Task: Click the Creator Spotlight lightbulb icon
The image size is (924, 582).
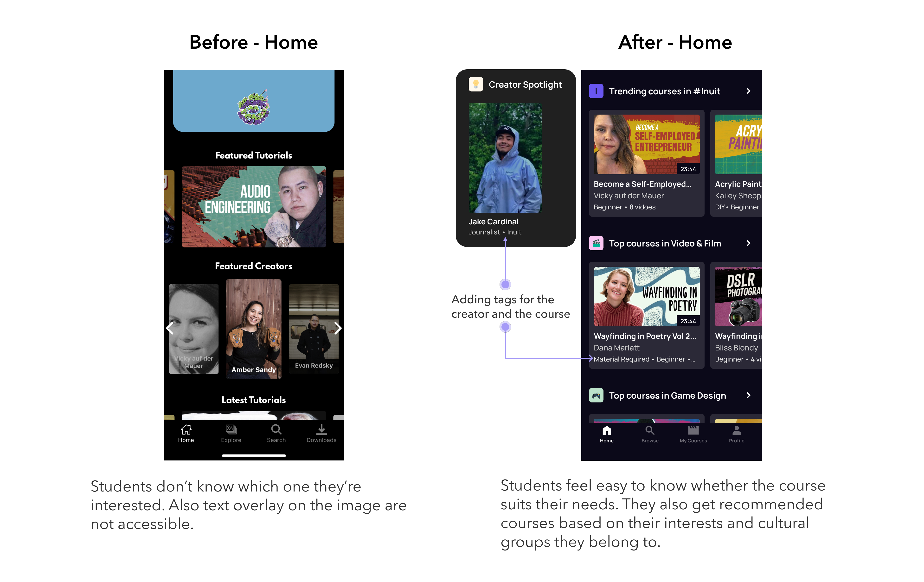Action: (475, 84)
